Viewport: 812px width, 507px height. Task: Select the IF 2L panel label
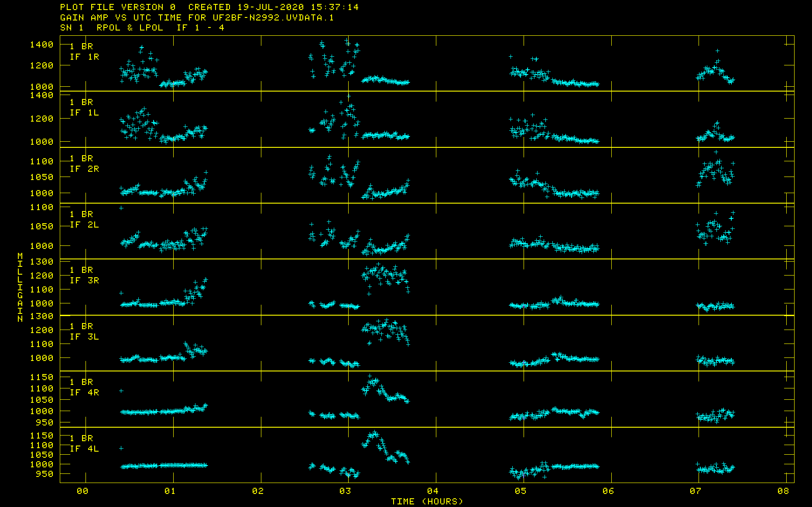click(x=84, y=225)
